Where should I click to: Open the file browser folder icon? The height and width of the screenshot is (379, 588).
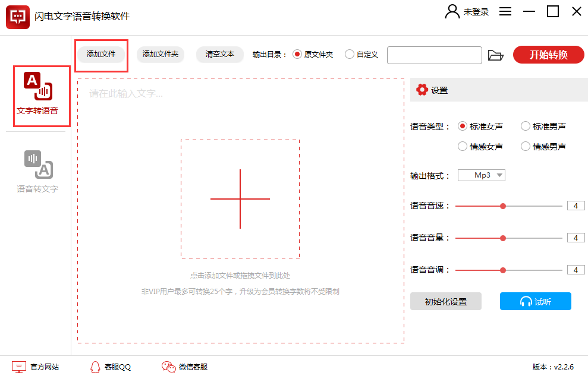[496, 55]
